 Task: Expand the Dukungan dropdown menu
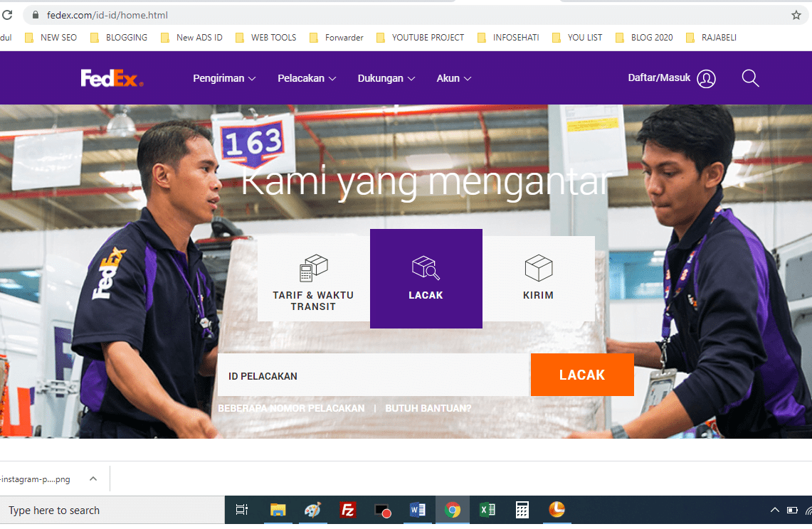pos(386,78)
